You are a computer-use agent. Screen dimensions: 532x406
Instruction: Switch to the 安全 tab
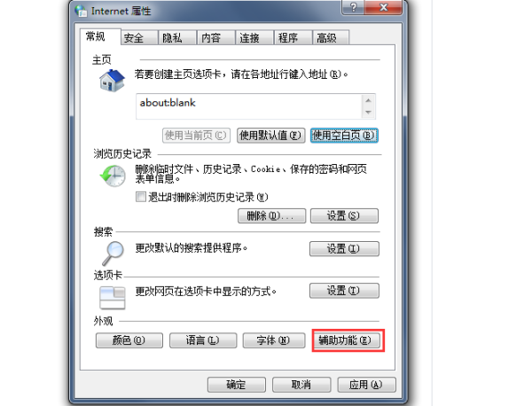139,37
